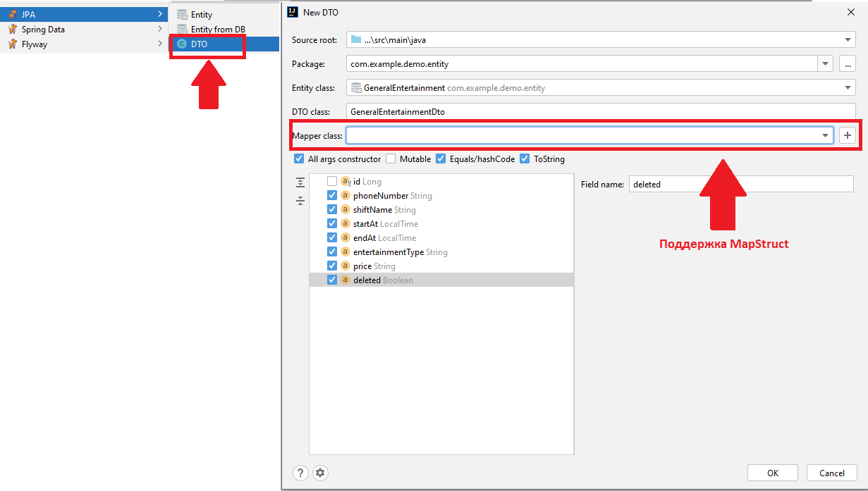
Task: Expand the Flyway submenu arrow
Action: pyautogui.click(x=160, y=44)
